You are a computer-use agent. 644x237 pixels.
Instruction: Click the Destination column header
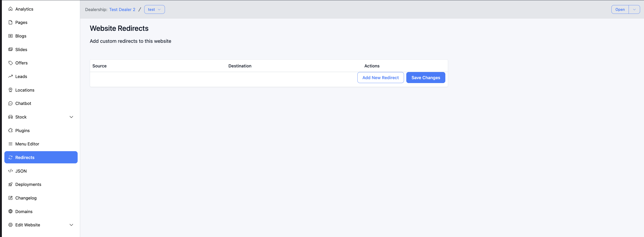(x=240, y=66)
